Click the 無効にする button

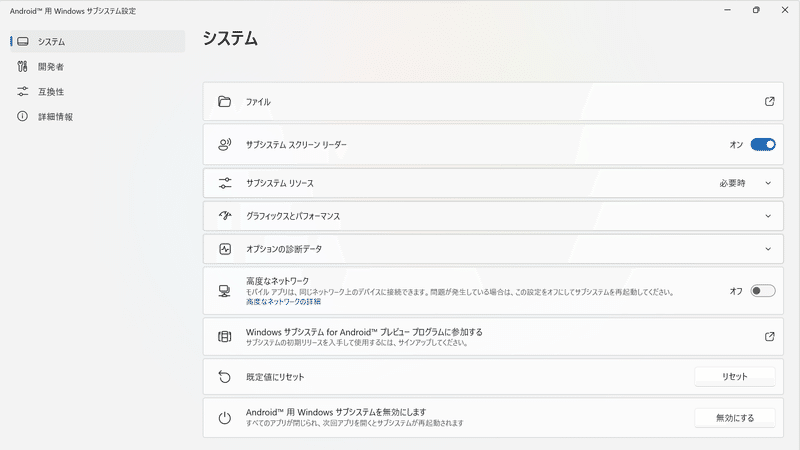coord(735,418)
